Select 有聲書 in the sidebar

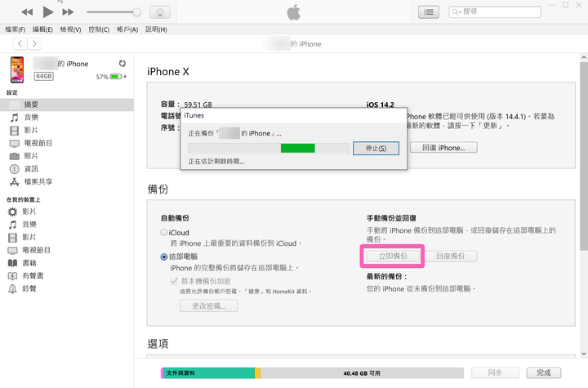[67, 276]
